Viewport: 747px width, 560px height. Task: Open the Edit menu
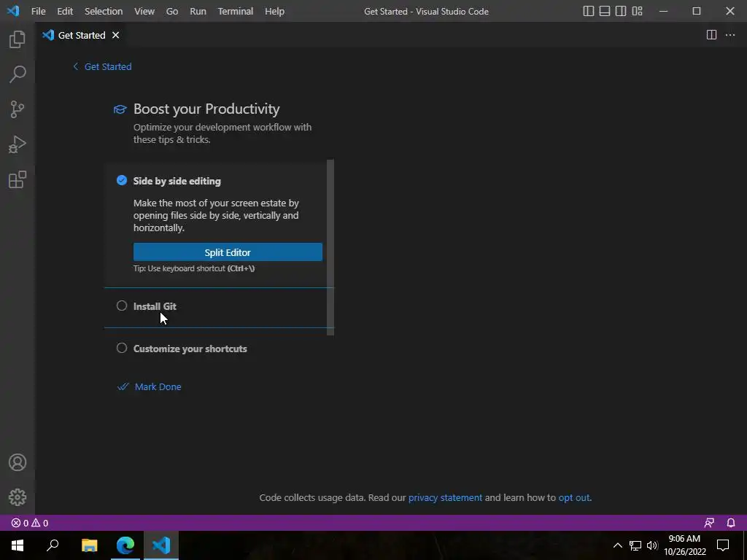tap(65, 11)
